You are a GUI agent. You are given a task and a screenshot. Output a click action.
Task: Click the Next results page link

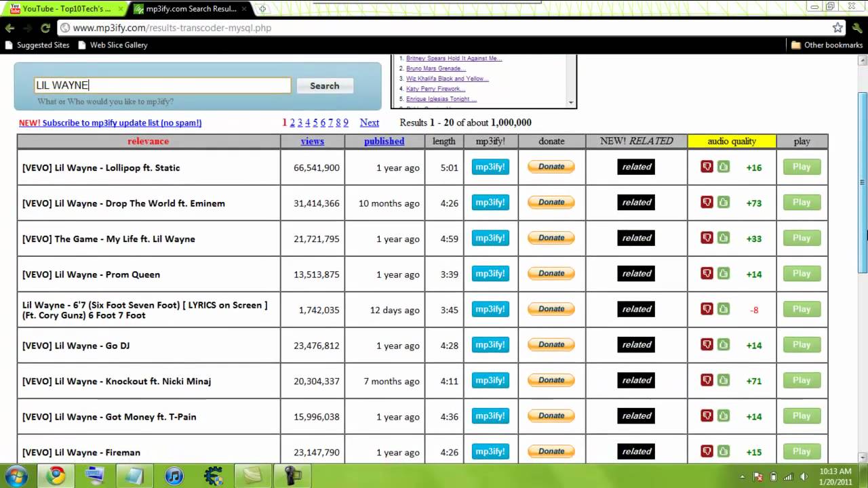coord(370,123)
